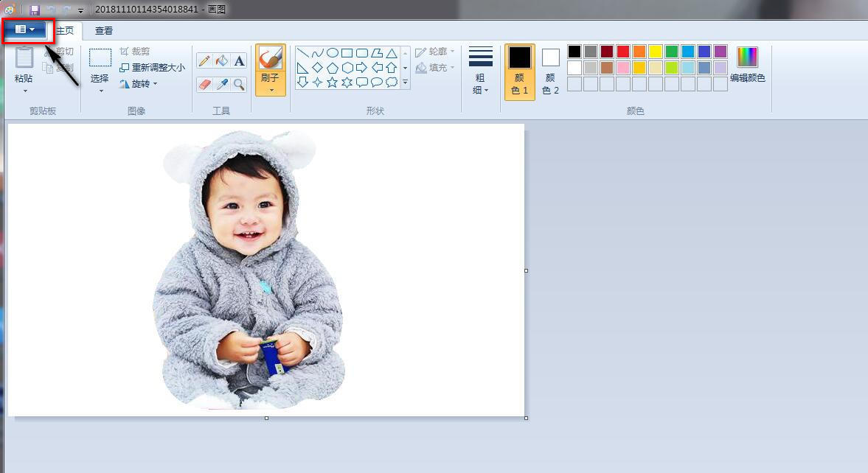Activate Color 1 (颜色 1) button
Viewport: 868px width, 473px height.
pyautogui.click(x=519, y=72)
